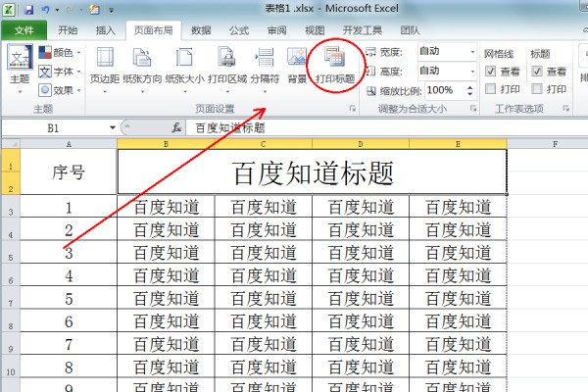The width and height of the screenshot is (588, 392).
Task: Select row 10 header
Action: point(11,367)
